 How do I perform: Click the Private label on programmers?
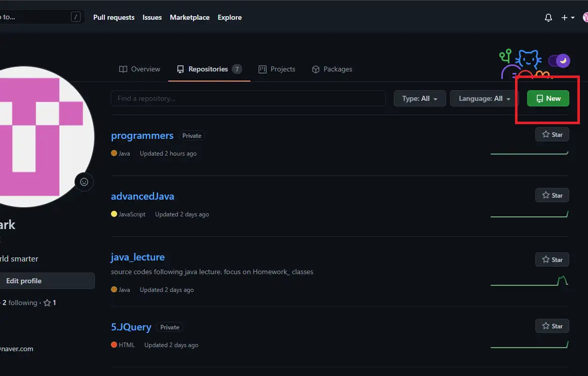coord(192,136)
